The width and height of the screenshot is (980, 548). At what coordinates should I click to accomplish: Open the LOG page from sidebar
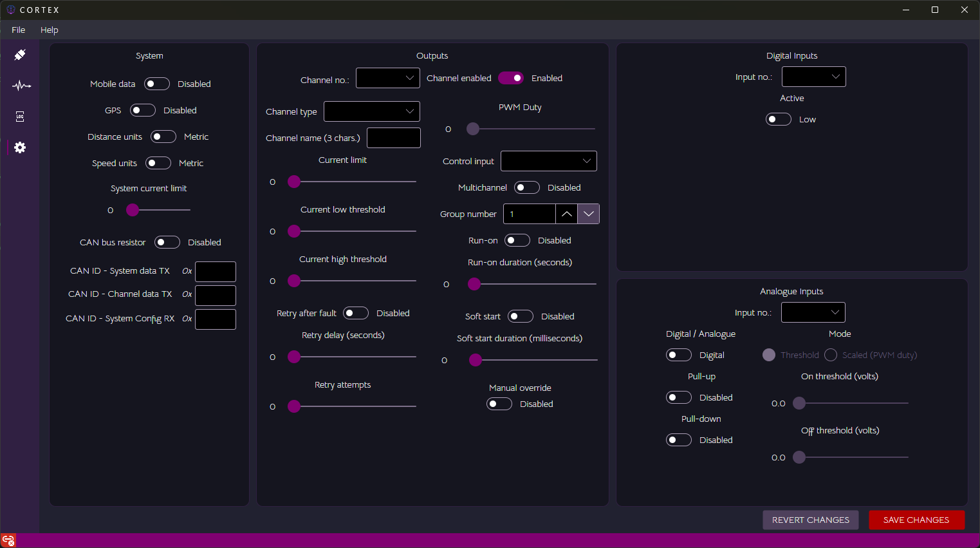click(20, 117)
